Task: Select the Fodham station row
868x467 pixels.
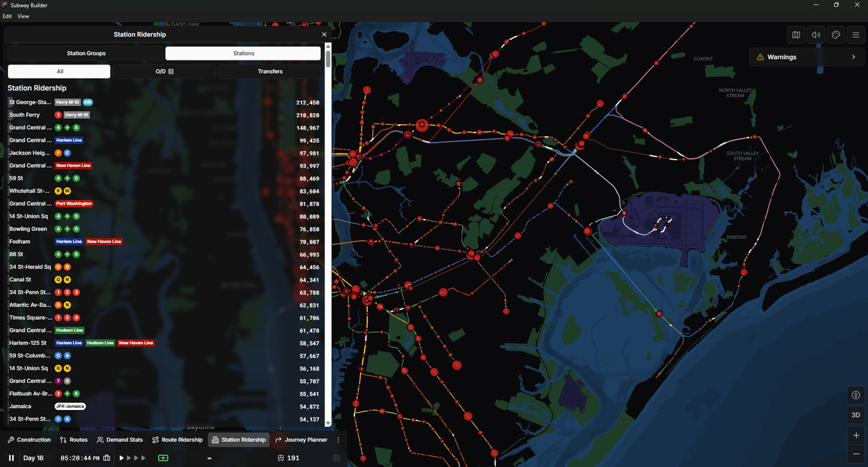Action: point(164,242)
